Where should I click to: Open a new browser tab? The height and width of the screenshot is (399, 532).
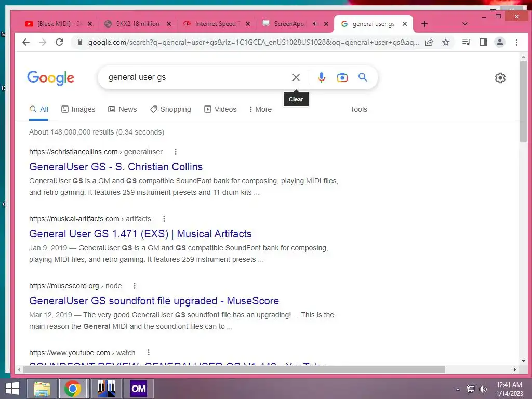[424, 24]
